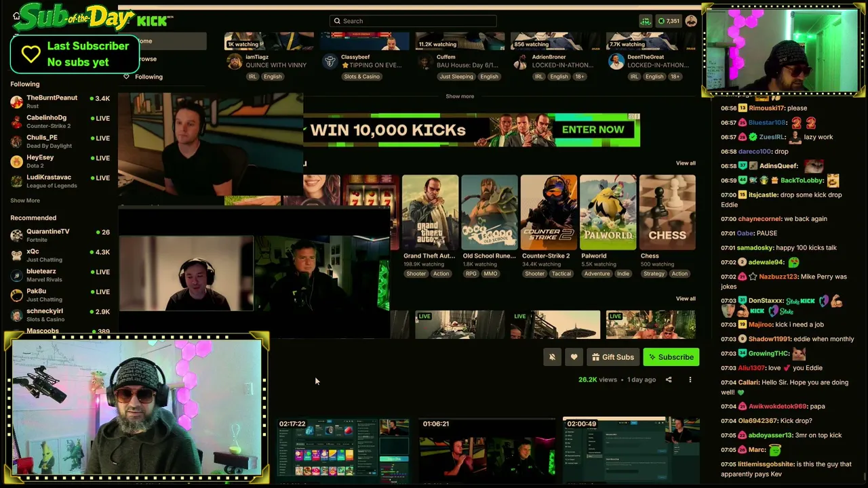Open the user profile avatar menu
The width and height of the screenshot is (868, 488).
point(691,21)
